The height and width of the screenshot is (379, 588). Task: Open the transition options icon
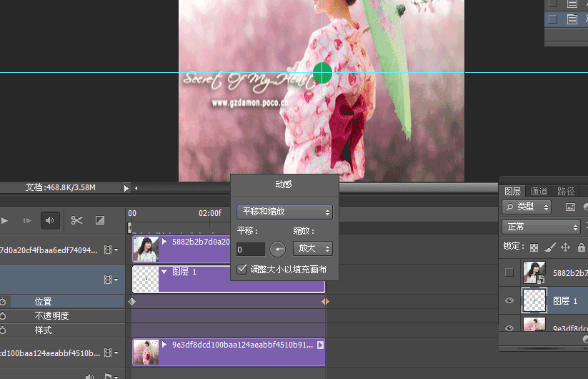point(100,220)
